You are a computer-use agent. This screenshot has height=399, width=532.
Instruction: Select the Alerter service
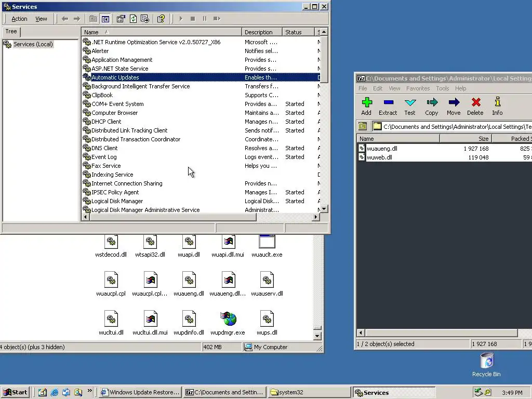[100, 51]
